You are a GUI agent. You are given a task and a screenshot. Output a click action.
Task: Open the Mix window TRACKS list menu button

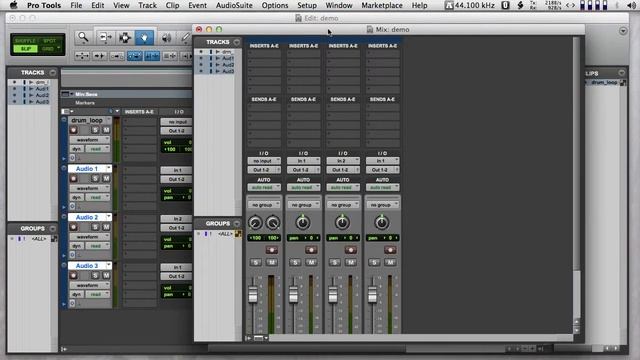click(x=237, y=42)
